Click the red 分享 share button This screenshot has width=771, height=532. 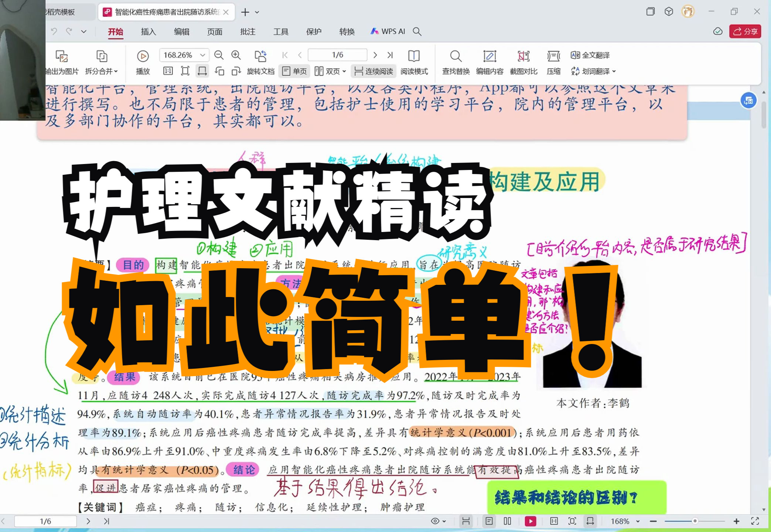745,31
